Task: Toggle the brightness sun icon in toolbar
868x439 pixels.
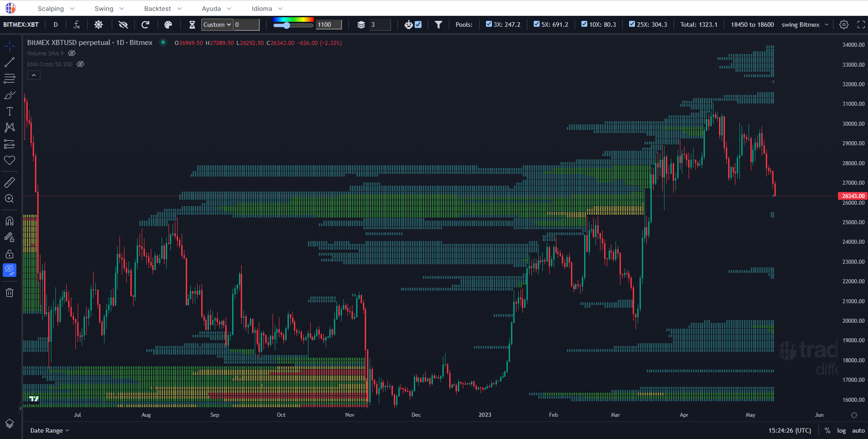Action: point(99,25)
